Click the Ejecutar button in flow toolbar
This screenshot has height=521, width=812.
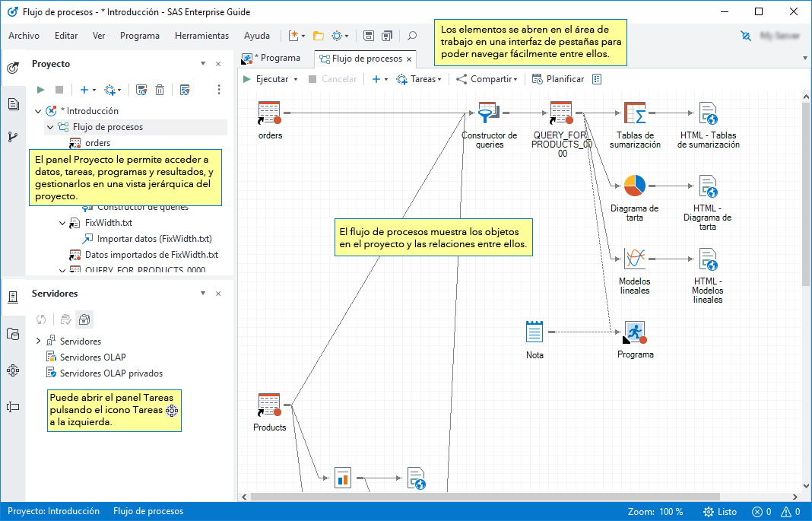tap(267, 79)
